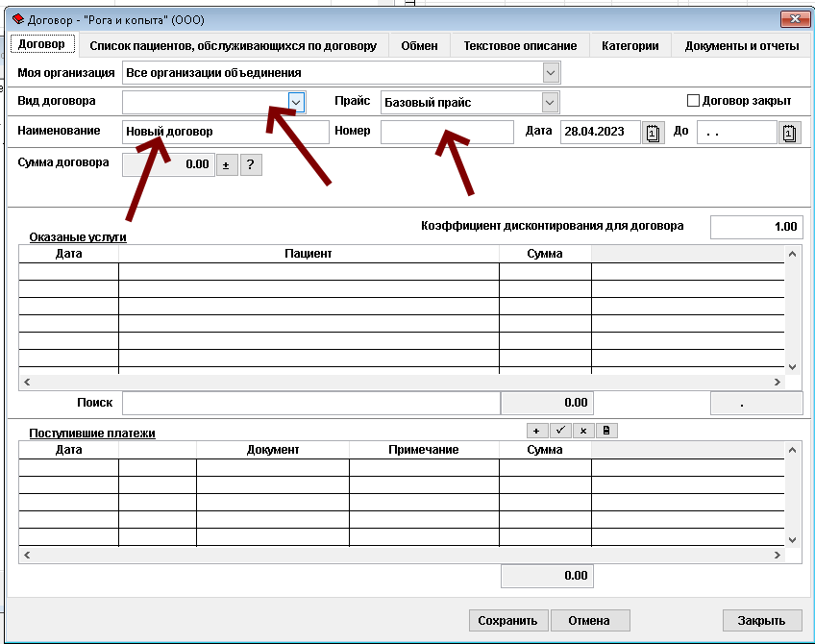Click the x icon above payments table

pos(583,431)
